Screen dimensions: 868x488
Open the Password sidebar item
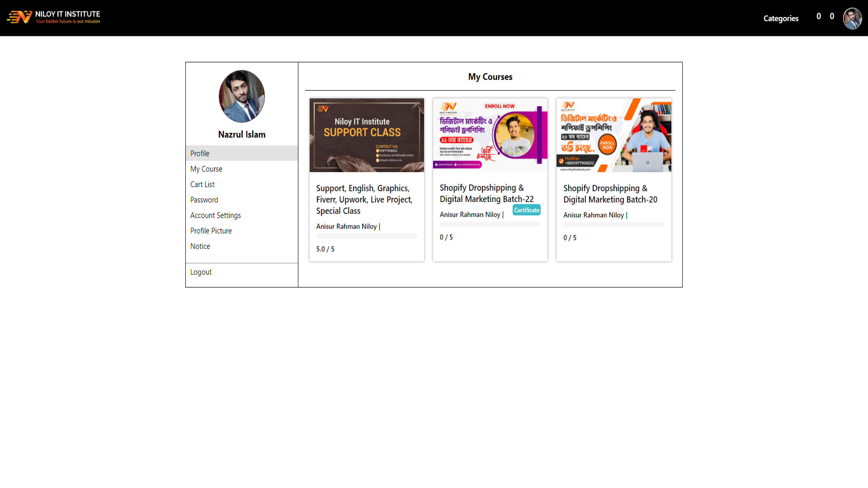(204, 200)
